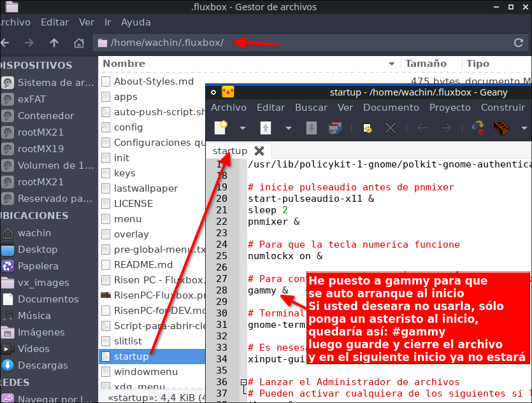Select the config file
532x403 pixels.
pyautogui.click(x=128, y=127)
